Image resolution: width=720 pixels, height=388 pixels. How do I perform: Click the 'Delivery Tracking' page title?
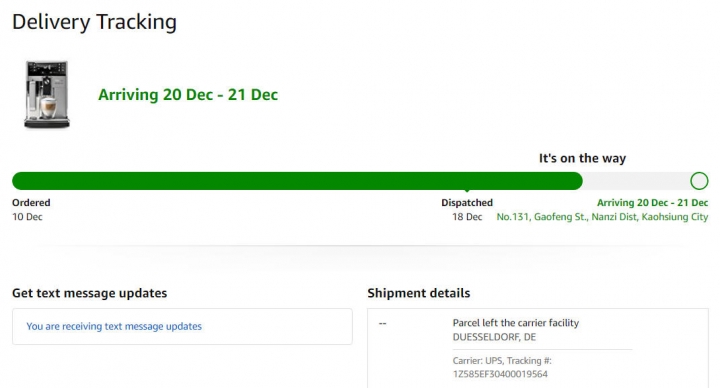(94, 22)
